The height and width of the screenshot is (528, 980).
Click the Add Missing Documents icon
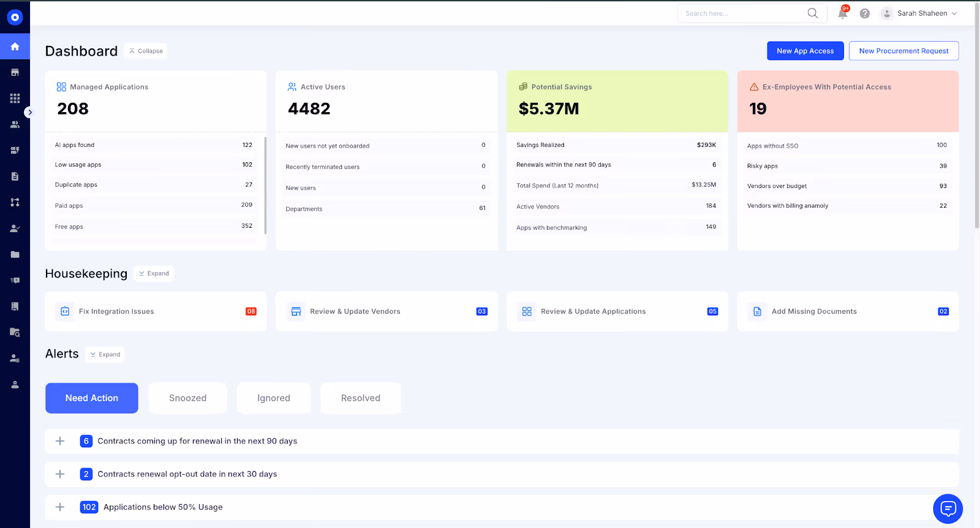click(x=758, y=311)
